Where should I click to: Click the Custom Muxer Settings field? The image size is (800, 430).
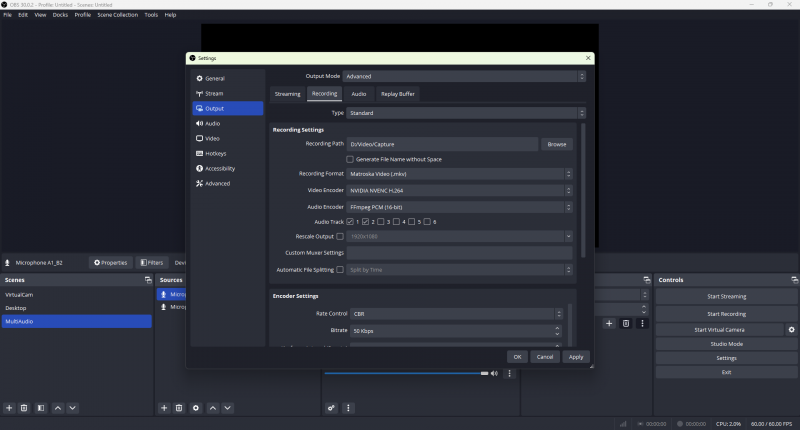coord(459,253)
